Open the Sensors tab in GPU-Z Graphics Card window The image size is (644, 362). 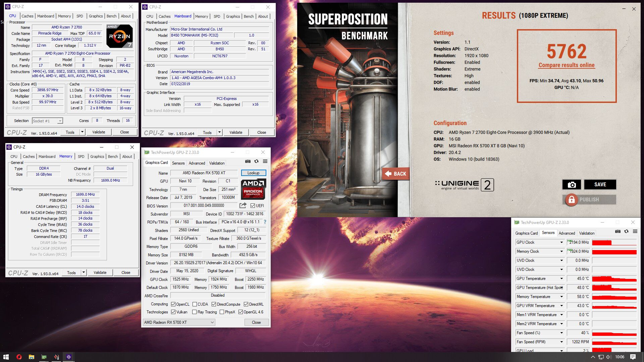pos(178,163)
